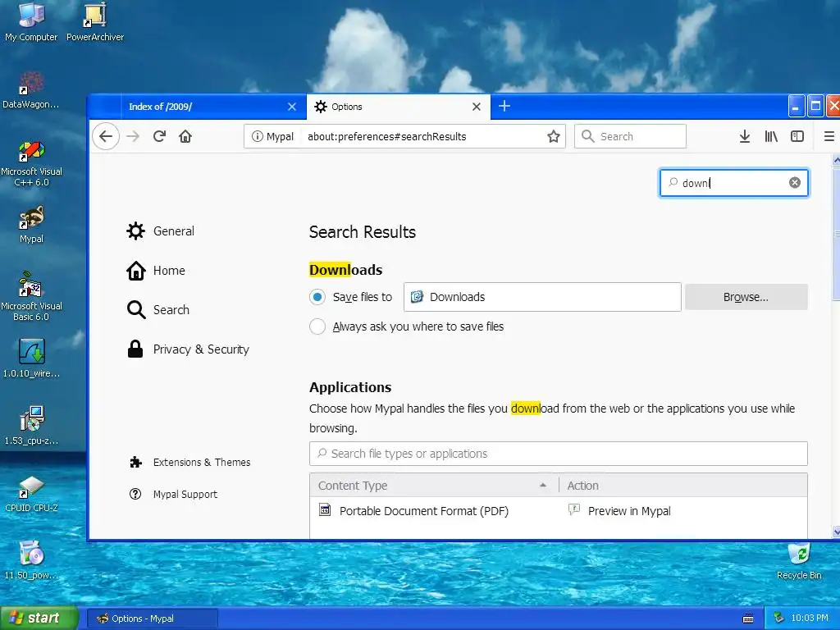Select the Recycle Bin icon
The image size is (840, 630).
click(x=799, y=560)
